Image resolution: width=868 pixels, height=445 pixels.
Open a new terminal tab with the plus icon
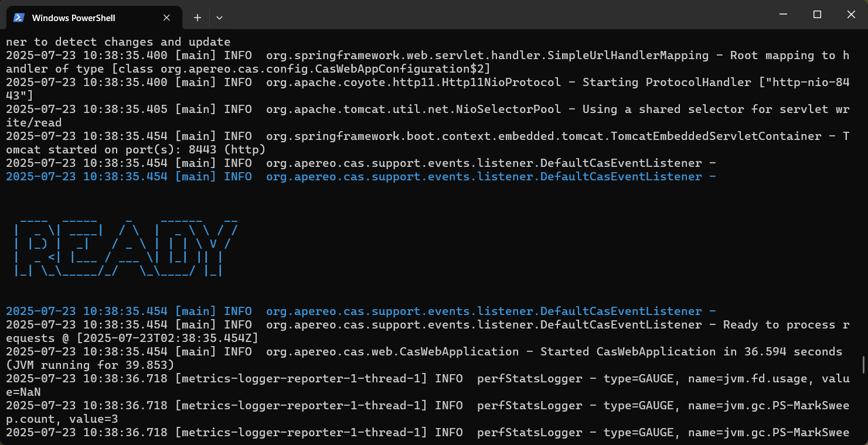197,18
